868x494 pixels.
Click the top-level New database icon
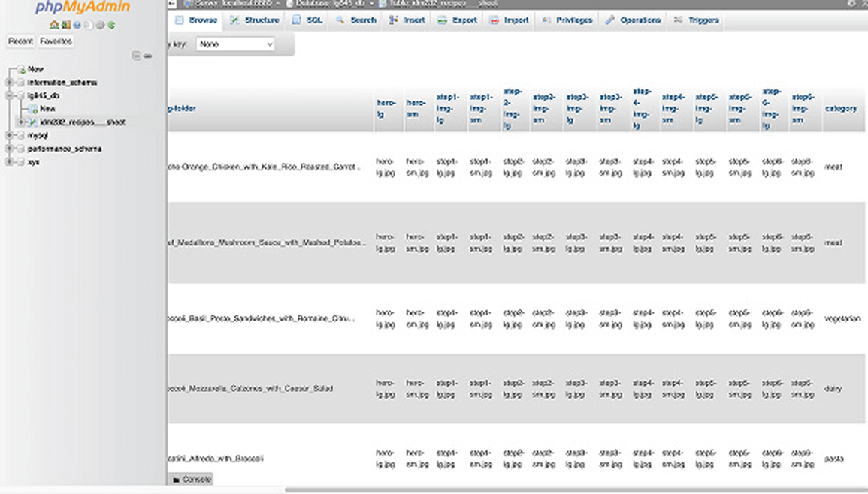click(21, 69)
